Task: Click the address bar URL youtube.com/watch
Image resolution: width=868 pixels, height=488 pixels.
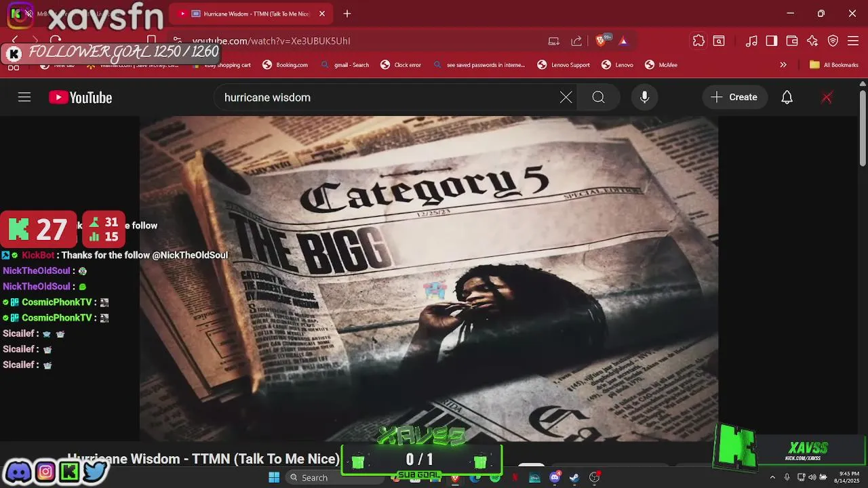Action: tap(271, 41)
